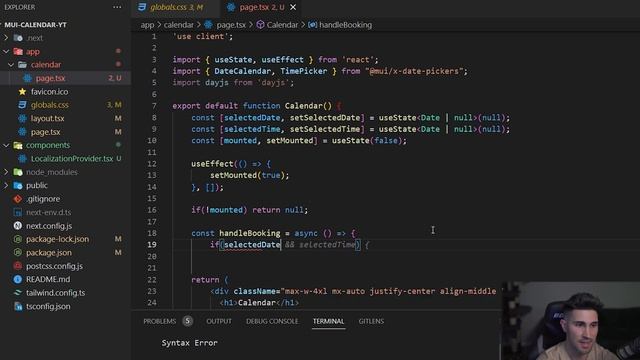Click the React icon of calendar page.tsx
This screenshot has height=360, width=640.
click(27, 78)
